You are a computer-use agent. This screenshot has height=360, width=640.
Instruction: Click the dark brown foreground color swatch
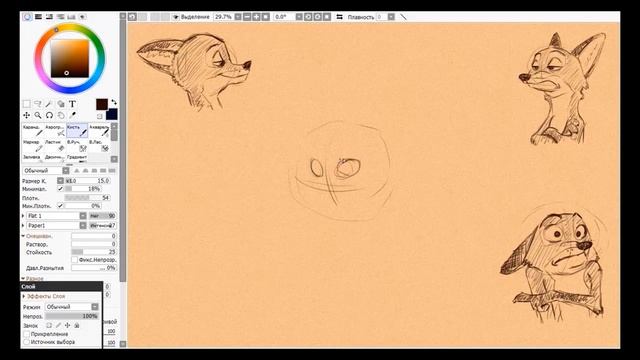click(102, 104)
